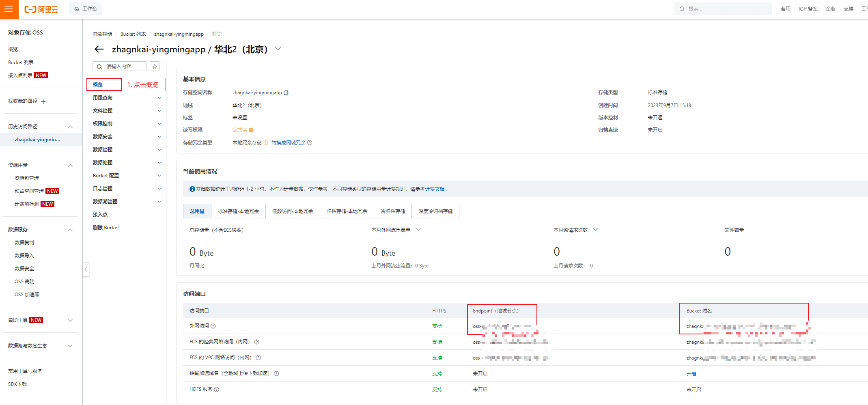Select the 低频访问-本地冗余 tab
The image size is (868, 405).
pyautogui.click(x=293, y=211)
